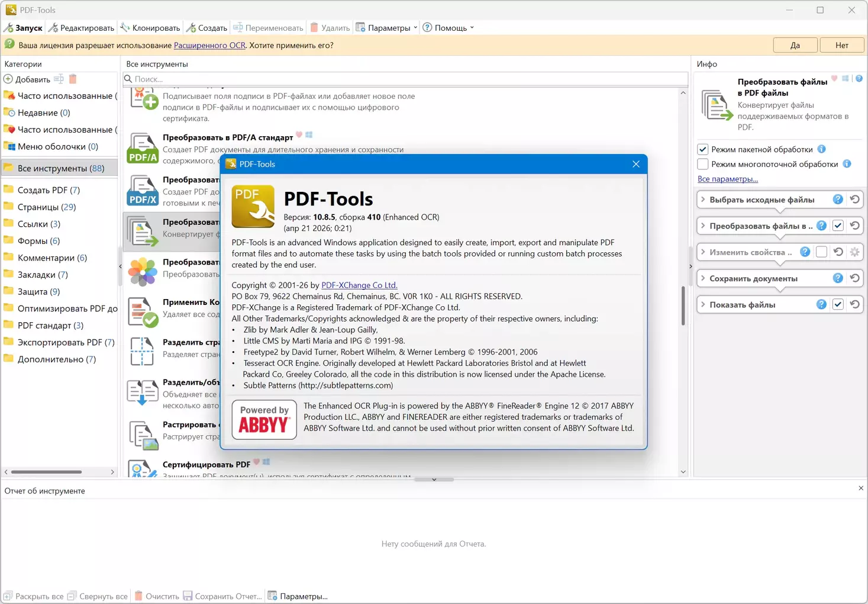Image resolution: width=868 pixels, height=604 pixels.
Task: Collapse the report panel with the bottom chevron
Action: tap(434, 480)
